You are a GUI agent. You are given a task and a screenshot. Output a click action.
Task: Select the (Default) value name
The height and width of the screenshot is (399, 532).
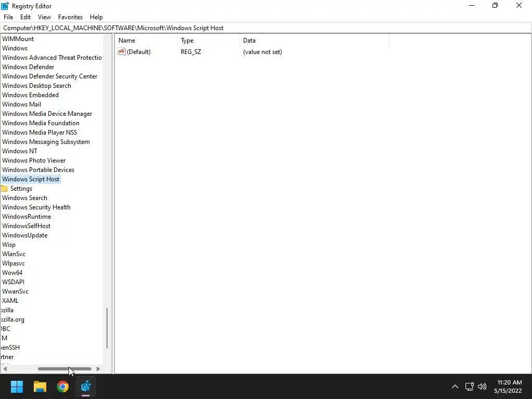pyautogui.click(x=138, y=51)
